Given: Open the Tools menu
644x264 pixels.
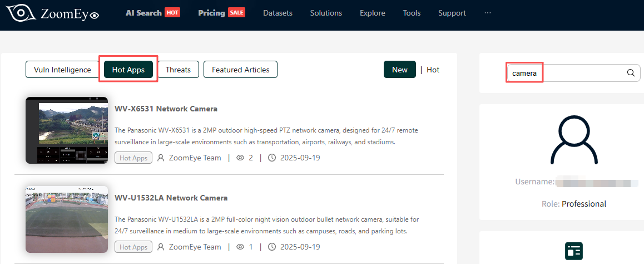Looking at the screenshot, I should 412,13.
